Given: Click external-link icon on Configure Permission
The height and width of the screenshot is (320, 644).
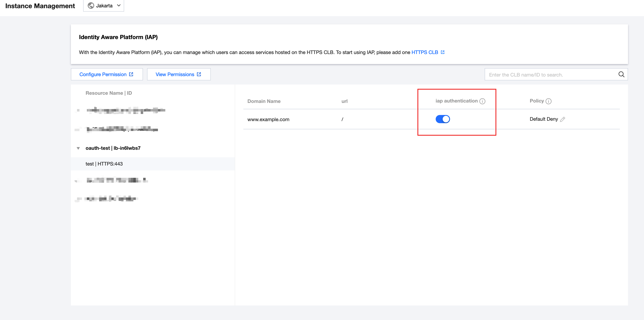Looking at the screenshot, I should click(x=131, y=74).
